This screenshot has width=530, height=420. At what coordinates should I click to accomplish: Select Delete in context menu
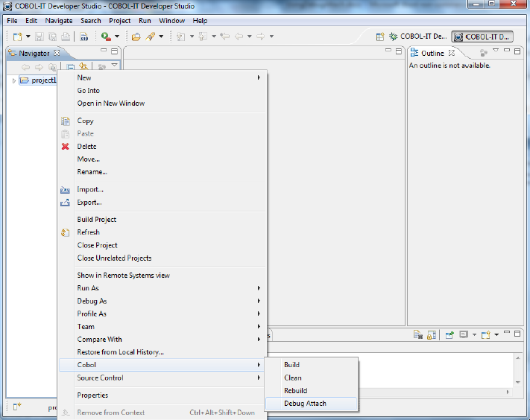pos(163,147)
